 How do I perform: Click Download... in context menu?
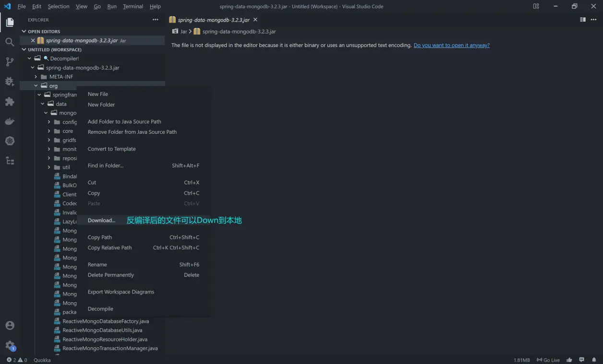click(102, 220)
